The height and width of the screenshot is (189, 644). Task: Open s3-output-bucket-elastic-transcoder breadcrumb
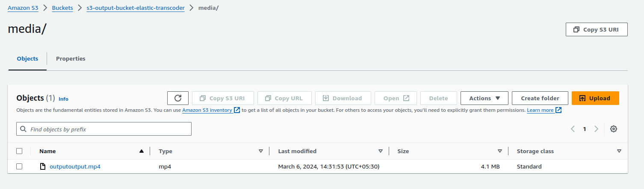tap(136, 8)
